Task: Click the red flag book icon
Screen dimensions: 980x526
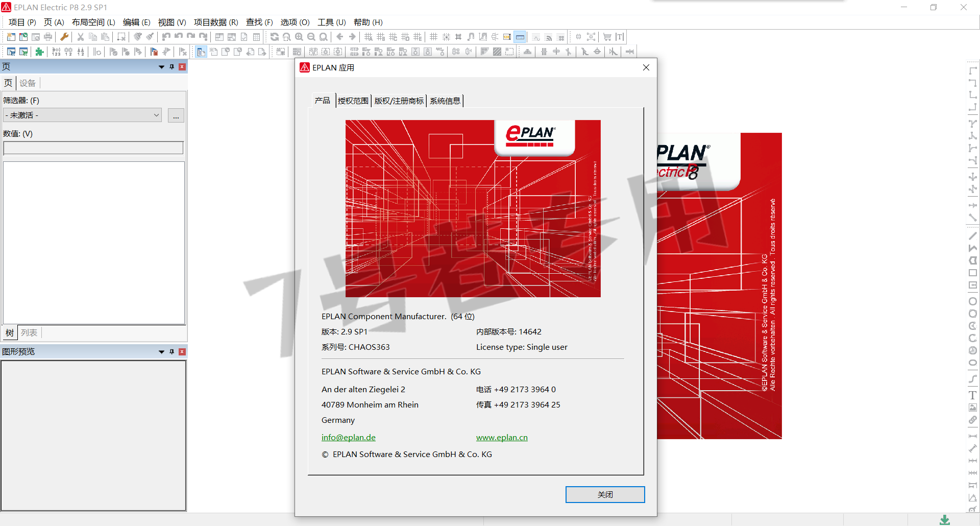Action: 154,52
